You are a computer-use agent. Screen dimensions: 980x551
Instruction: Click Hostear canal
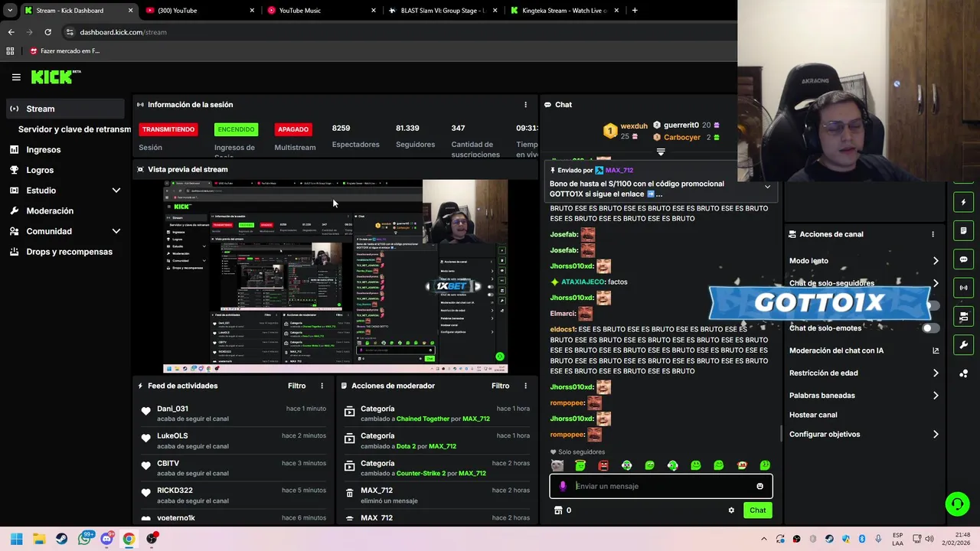[813, 415]
